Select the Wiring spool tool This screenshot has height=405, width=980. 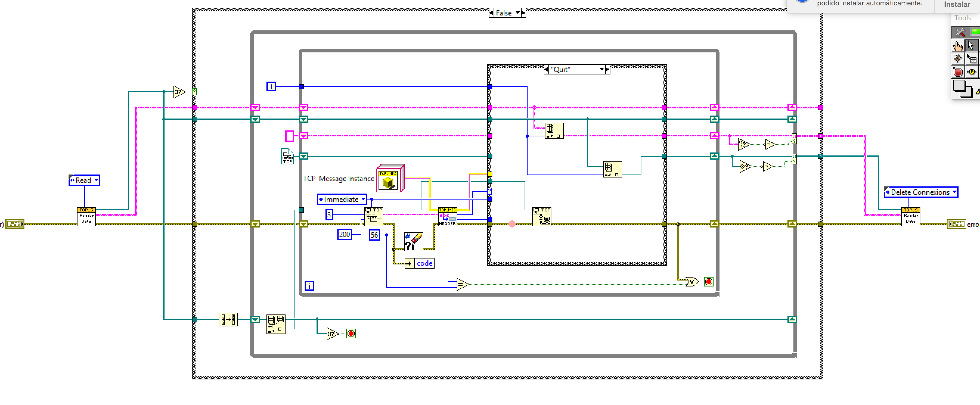(958, 59)
